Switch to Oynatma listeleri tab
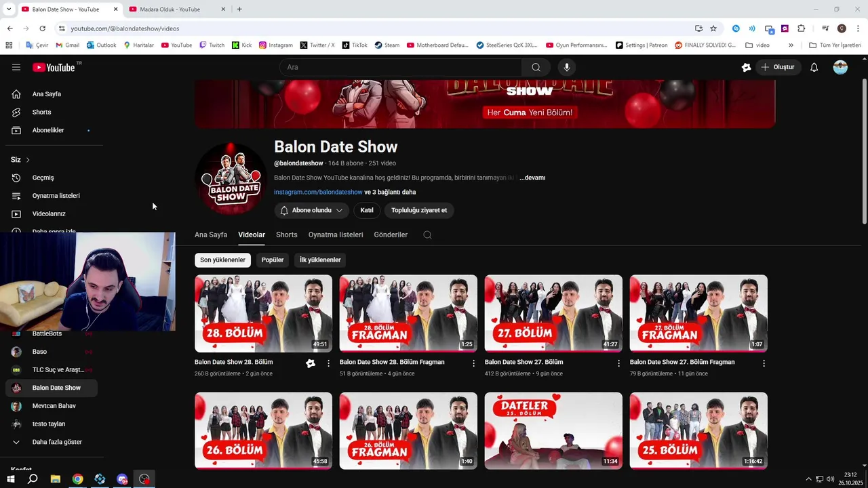The height and width of the screenshot is (488, 868). point(336,235)
